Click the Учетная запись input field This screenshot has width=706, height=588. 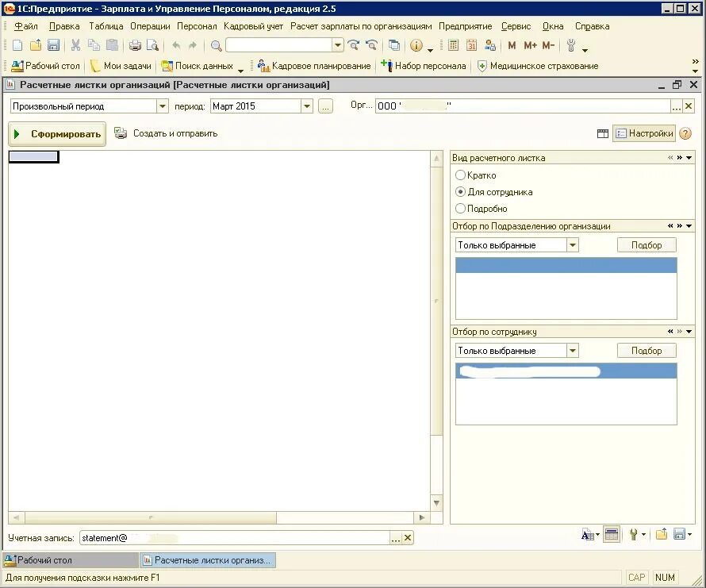pyautogui.click(x=235, y=537)
